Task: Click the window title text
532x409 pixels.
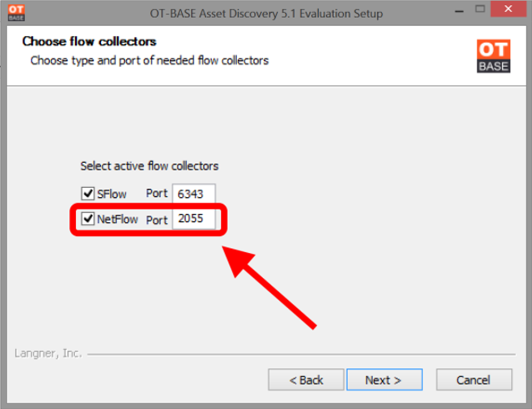Action: (267, 13)
